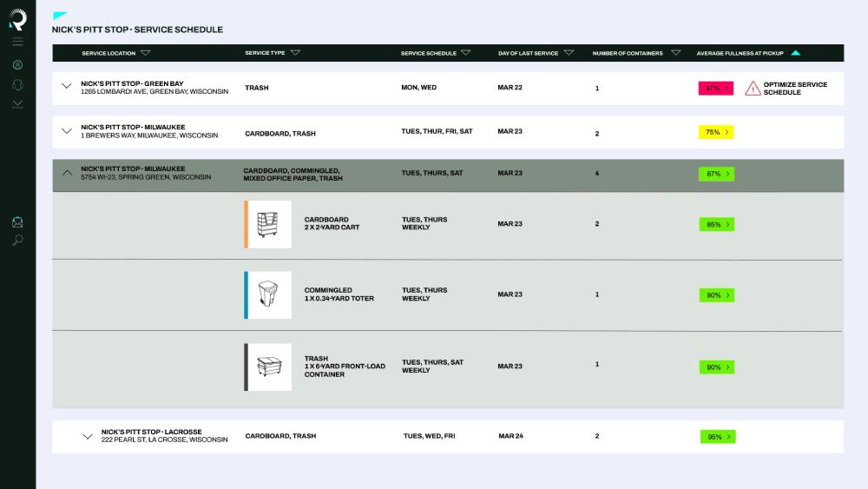868x489 pixels.
Task: Open the hamburger menu in the sidebar
Action: tap(17, 42)
